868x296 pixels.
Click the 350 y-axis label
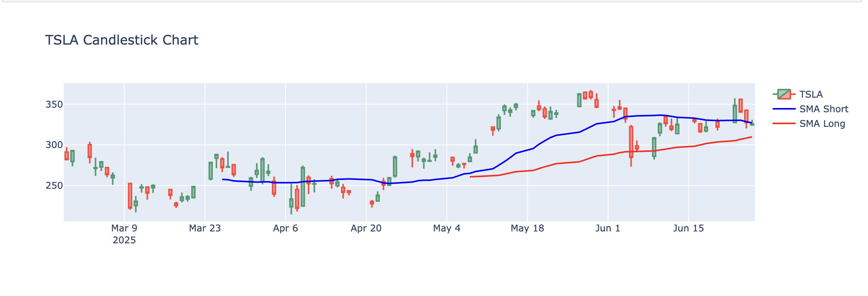54,105
